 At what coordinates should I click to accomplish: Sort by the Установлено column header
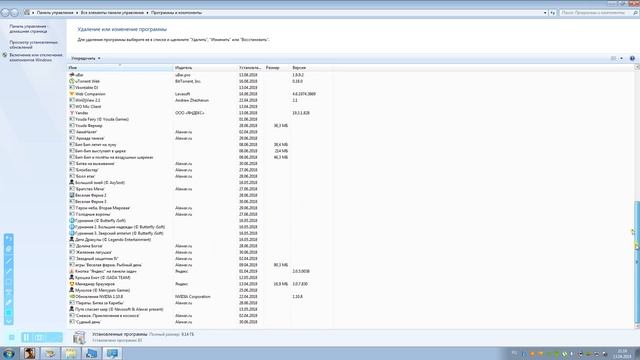pyautogui.click(x=250, y=68)
